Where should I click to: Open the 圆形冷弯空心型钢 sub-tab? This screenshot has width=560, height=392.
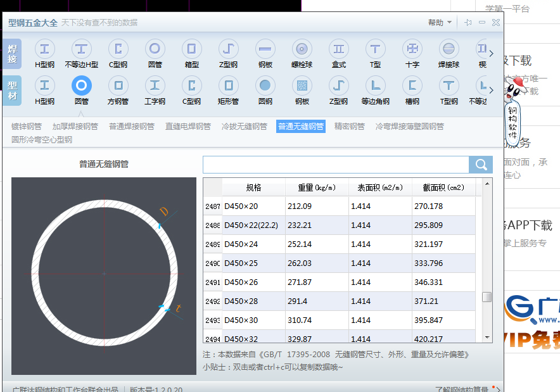(x=42, y=139)
